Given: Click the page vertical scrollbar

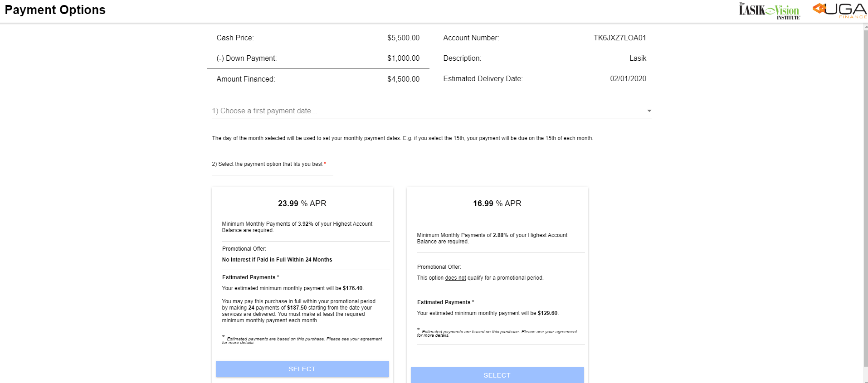Looking at the screenshot, I should [865, 199].
